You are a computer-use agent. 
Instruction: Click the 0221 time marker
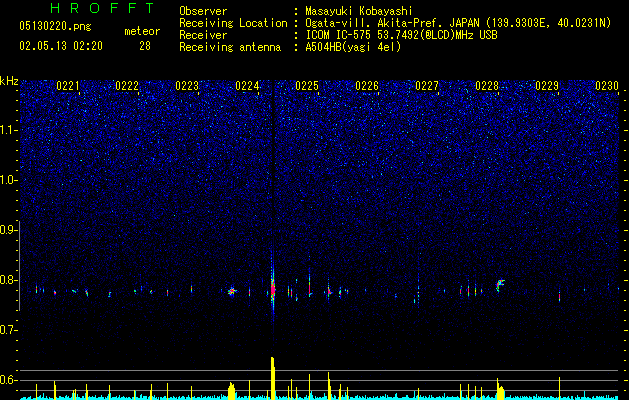[67, 86]
